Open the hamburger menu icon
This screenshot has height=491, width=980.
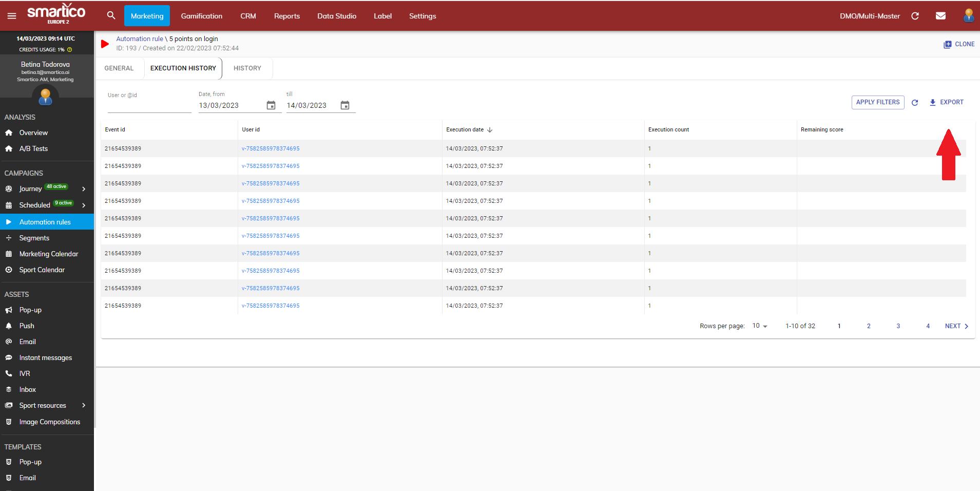pos(12,16)
